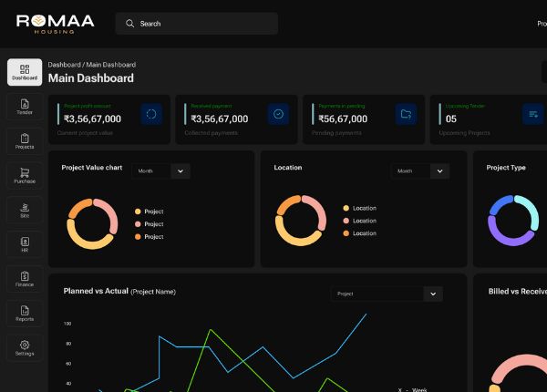This screenshot has height=392, width=547.
Task: Click the Romaa Housing logo
Action: point(55,23)
